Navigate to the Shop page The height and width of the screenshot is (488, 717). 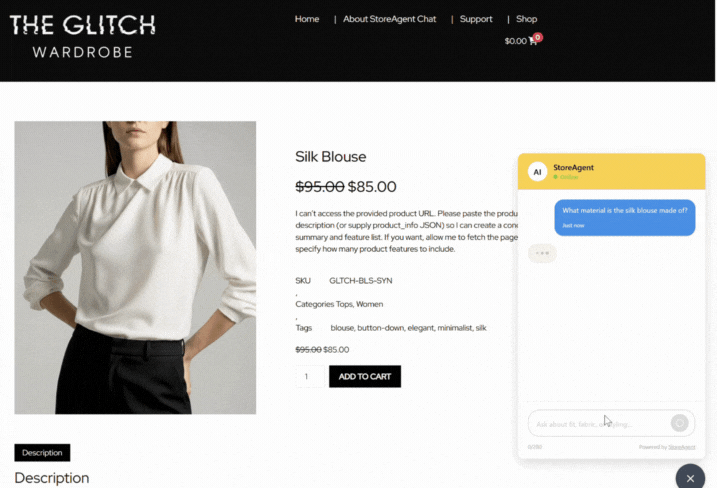pos(526,19)
